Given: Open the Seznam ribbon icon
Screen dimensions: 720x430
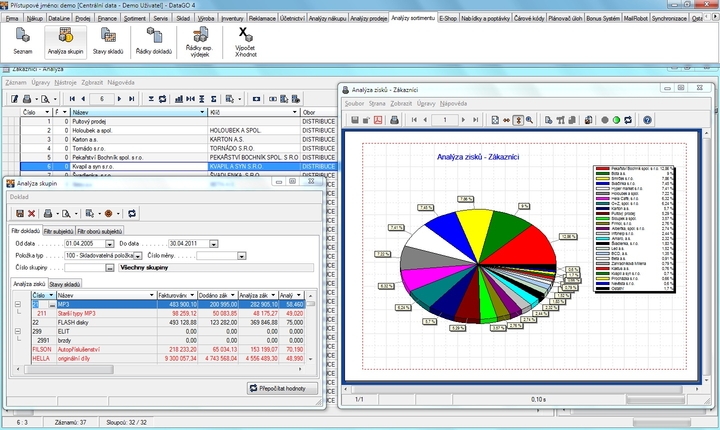Looking at the screenshot, I should 22,41.
